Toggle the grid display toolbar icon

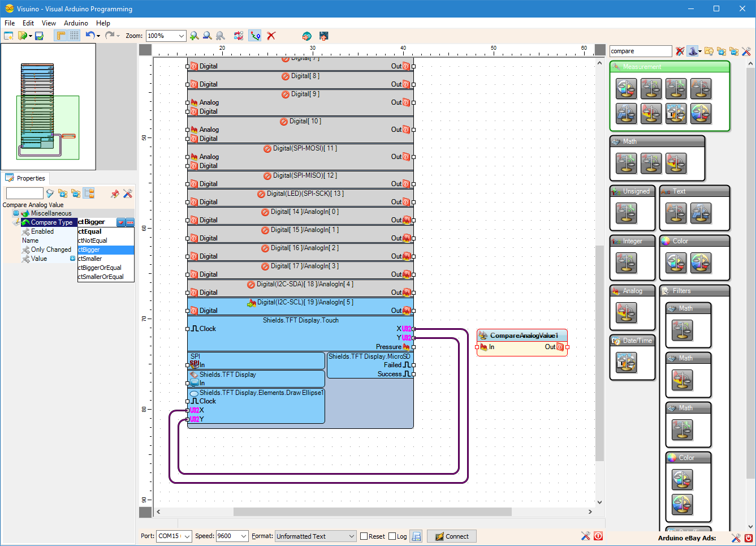click(75, 36)
